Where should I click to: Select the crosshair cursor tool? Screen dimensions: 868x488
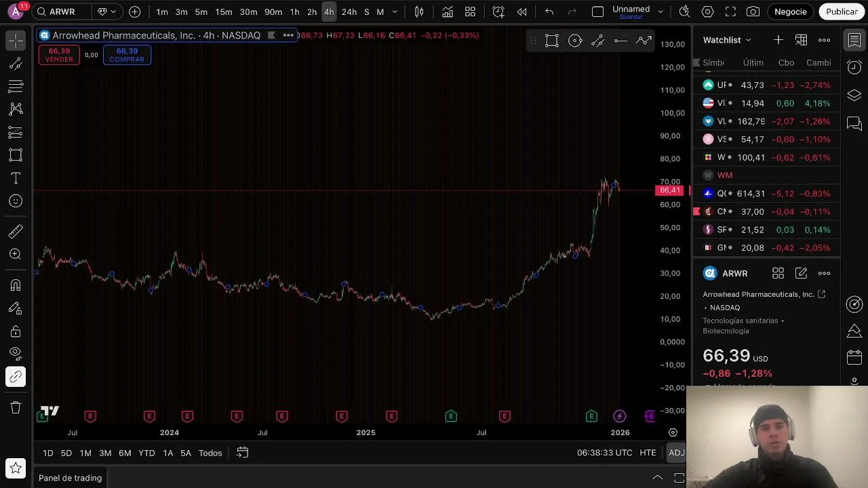[16, 41]
